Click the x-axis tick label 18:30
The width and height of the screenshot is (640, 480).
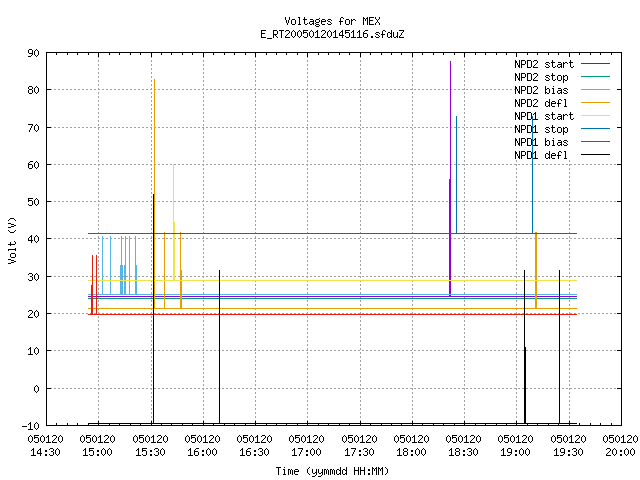(x=463, y=452)
